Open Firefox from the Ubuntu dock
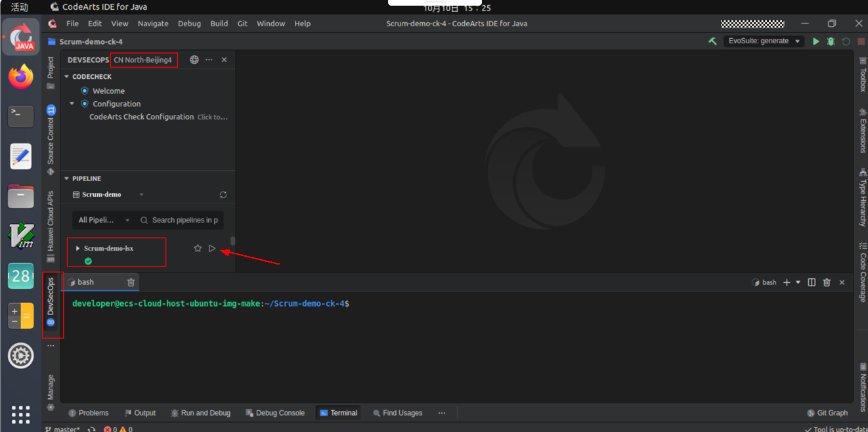 [x=21, y=77]
